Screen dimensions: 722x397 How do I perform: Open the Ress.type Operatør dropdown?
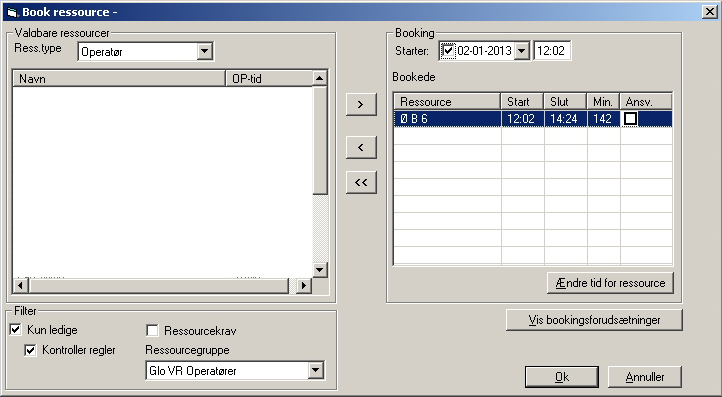pyautogui.click(x=204, y=51)
